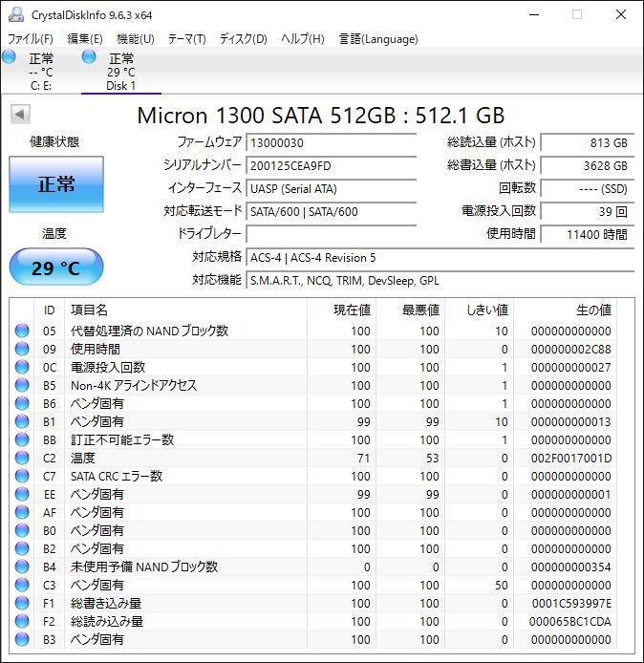
Task: Click status orb of row F2 総読み込み量
Action: [x=22, y=622]
